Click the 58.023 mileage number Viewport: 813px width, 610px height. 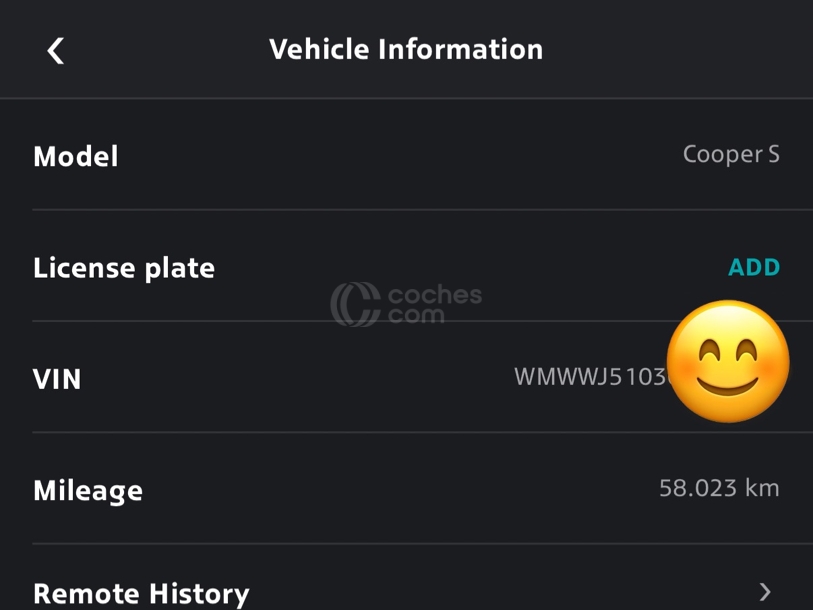[697, 488]
